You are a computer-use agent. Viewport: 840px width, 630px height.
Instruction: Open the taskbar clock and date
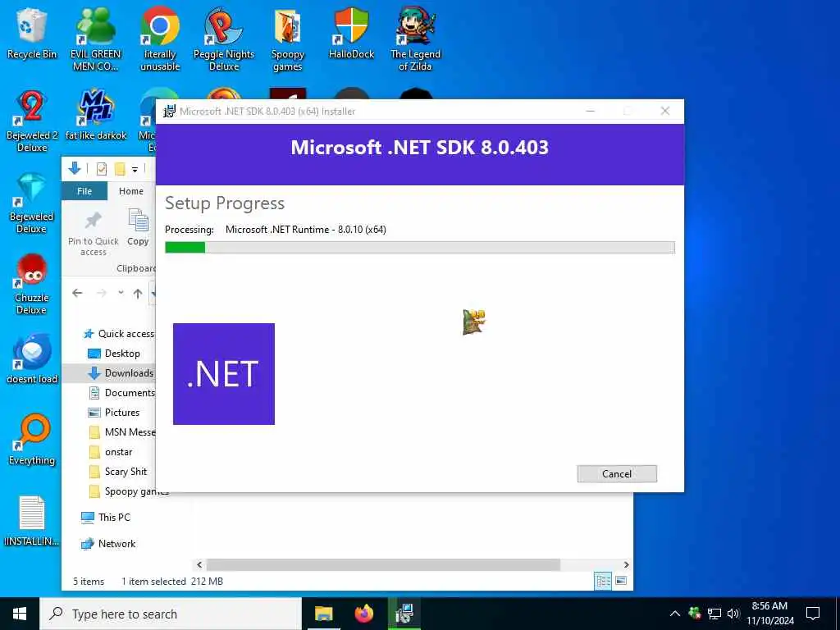coord(769,614)
